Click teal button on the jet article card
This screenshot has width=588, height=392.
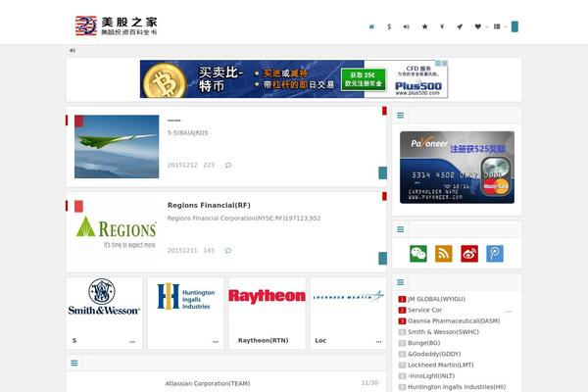(x=382, y=172)
